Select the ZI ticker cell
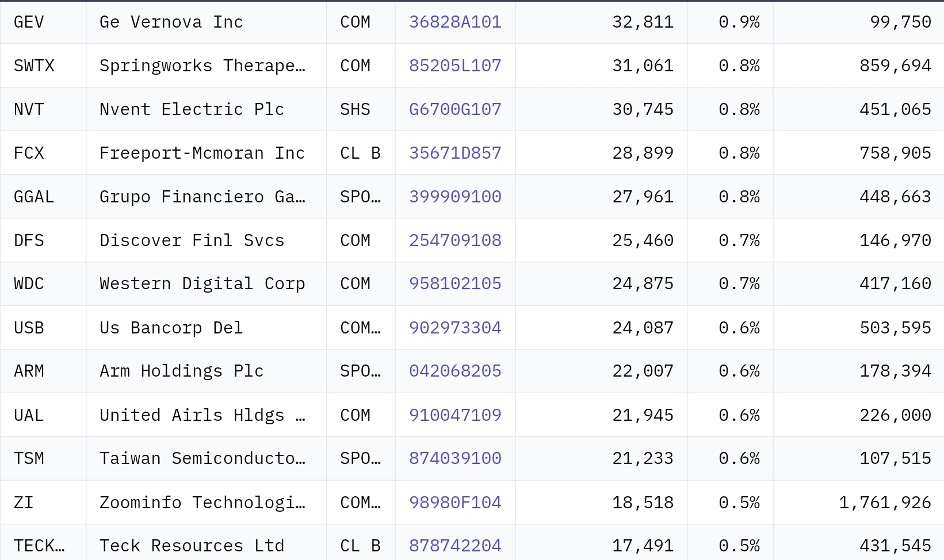The image size is (944, 560). 43,503
